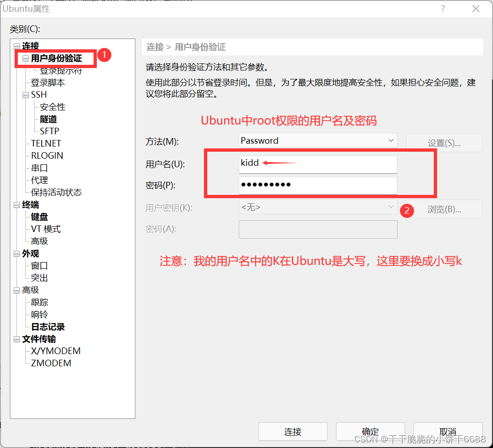The height and width of the screenshot is (448, 493).
Task: Click the ? help icon in title bar
Action: click(443, 9)
